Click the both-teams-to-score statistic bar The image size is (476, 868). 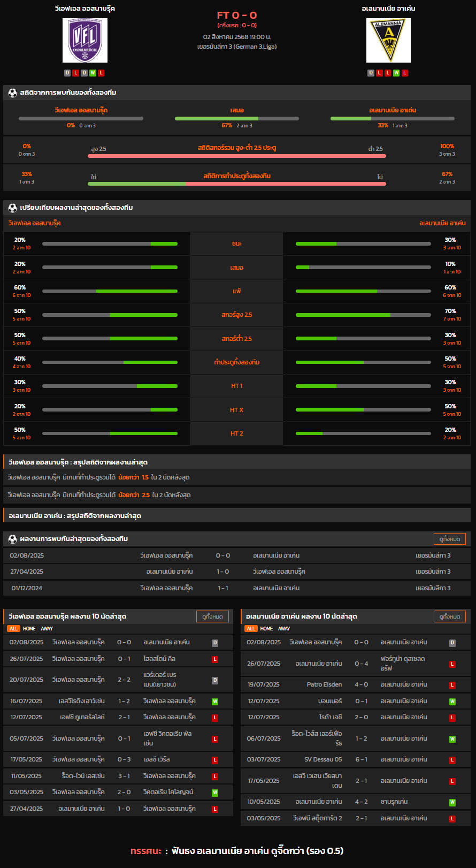[x=237, y=184]
